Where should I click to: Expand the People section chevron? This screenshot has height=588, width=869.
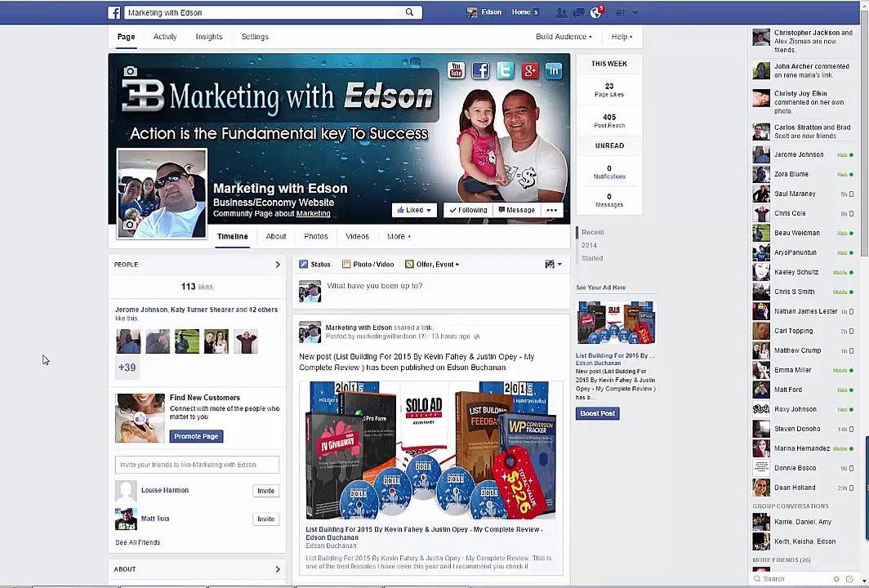278,265
